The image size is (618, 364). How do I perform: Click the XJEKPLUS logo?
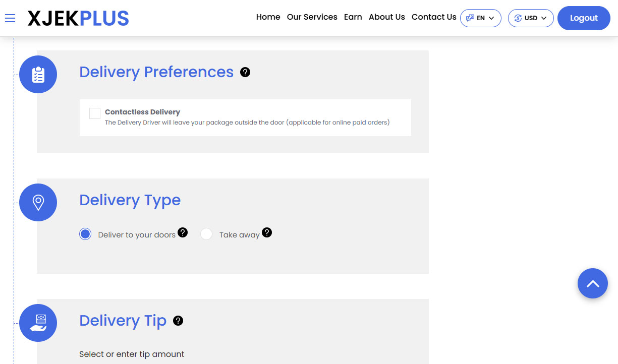click(x=78, y=18)
